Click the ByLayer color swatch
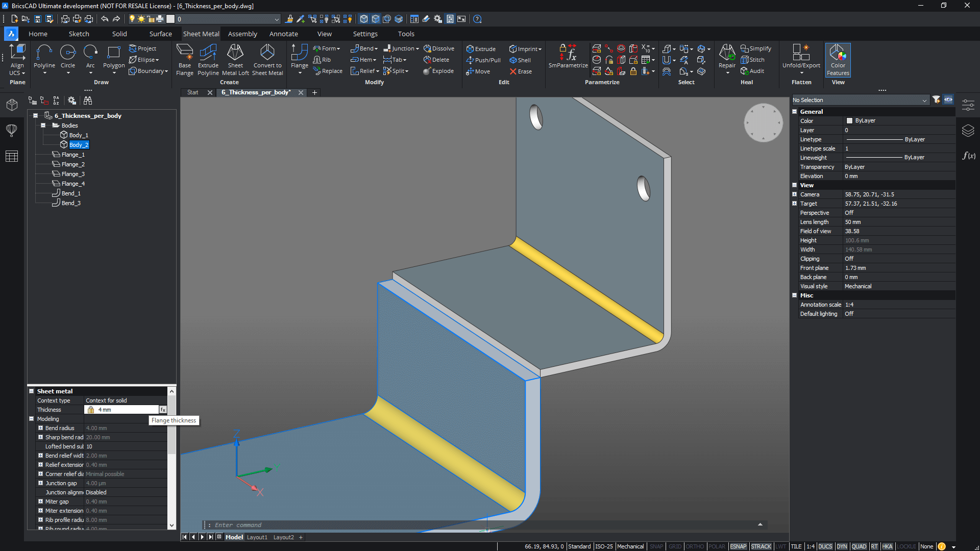This screenshot has height=551, width=980. (849, 121)
